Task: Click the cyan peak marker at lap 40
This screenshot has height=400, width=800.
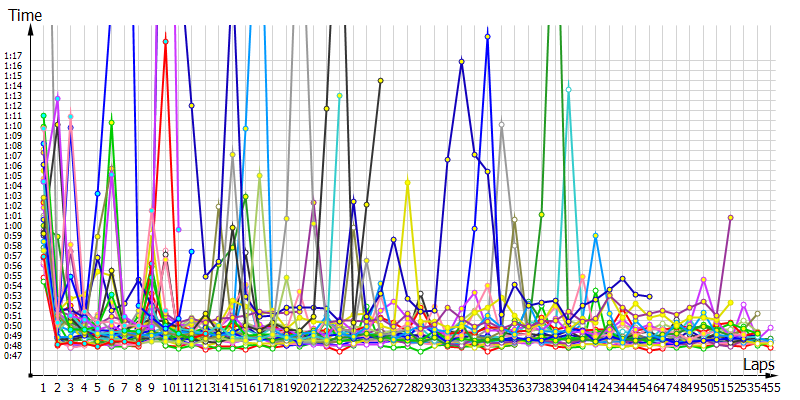Action: pyautogui.click(x=568, y=90)
